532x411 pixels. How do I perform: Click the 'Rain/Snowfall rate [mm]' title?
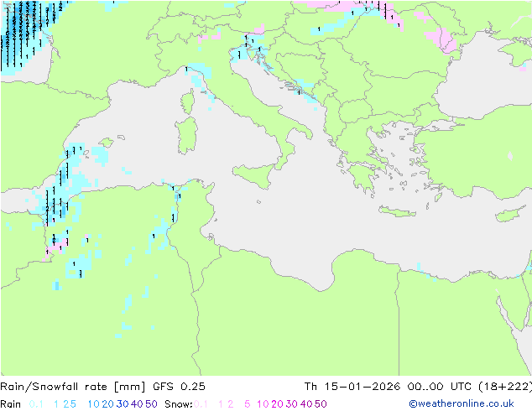pyautogui.click(x=73, y=387)
